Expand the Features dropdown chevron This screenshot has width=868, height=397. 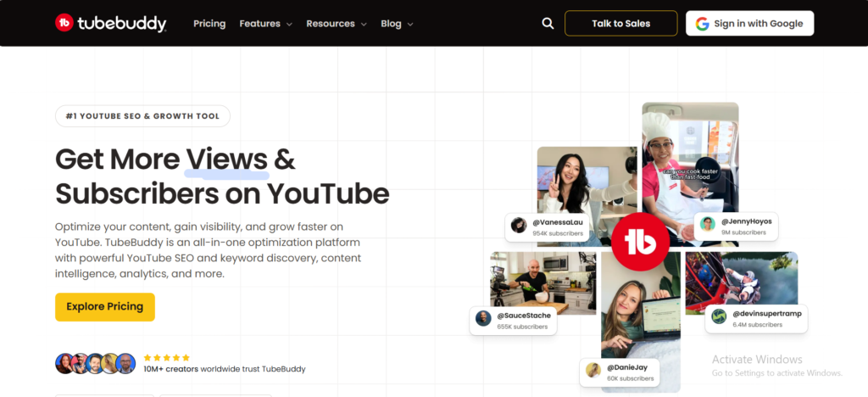(289, 25)
